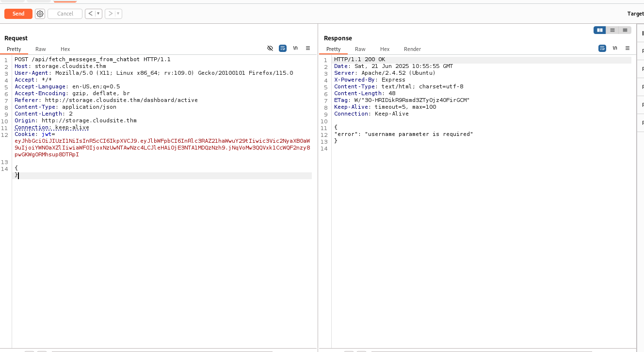This screenshot has width=644, height=352.
Task: Switch to combined tabbed layout view
Action: point(625,30)
